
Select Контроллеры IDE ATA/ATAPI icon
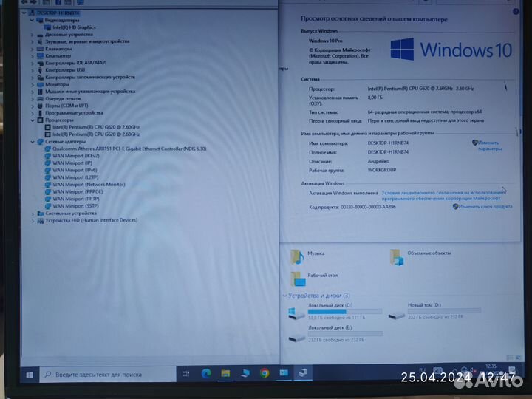40,63
